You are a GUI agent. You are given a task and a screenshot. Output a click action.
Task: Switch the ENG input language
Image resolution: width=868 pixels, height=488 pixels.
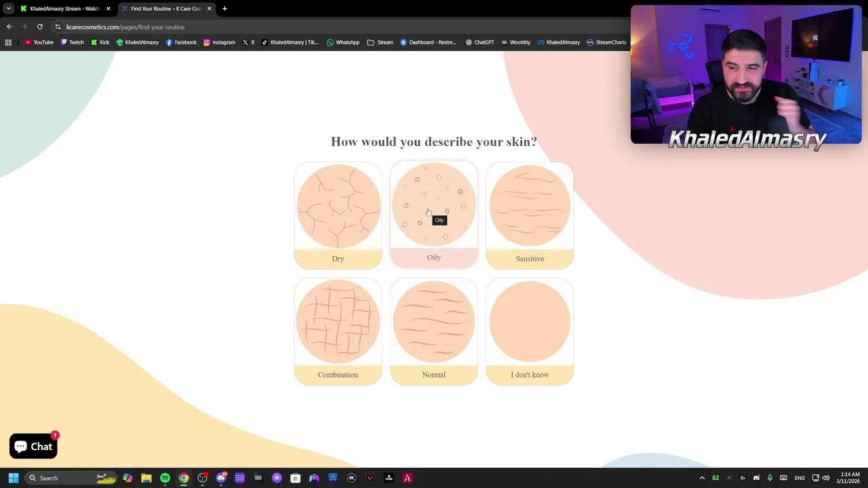(800, 478)
